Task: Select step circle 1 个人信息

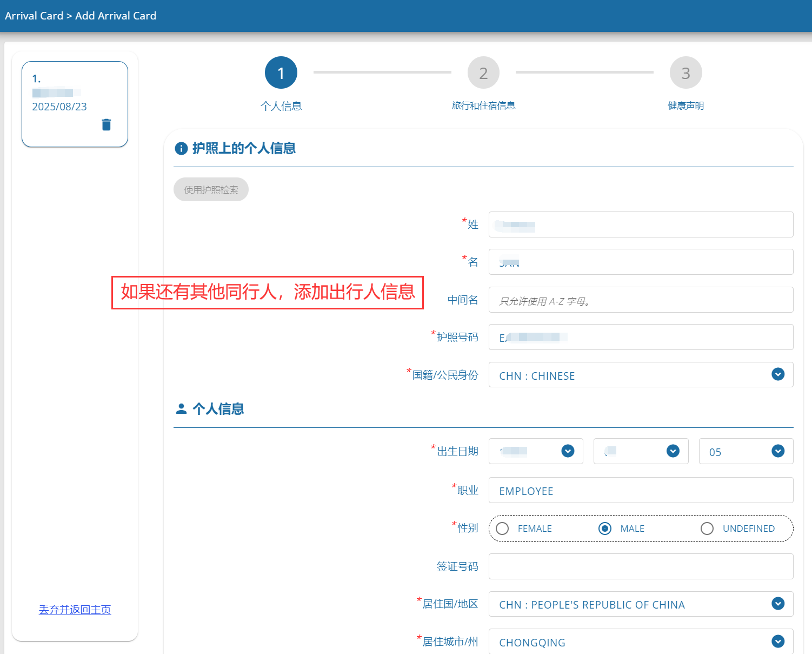Action: point(281,72)
